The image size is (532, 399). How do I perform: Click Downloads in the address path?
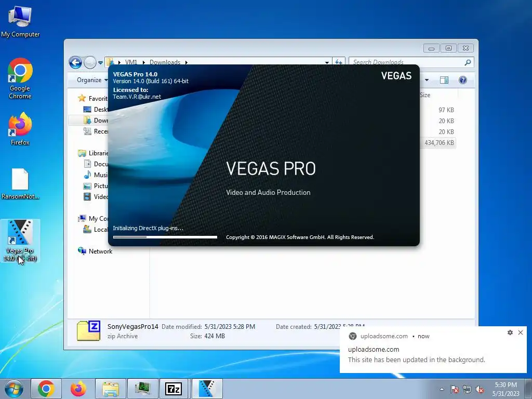click(165, 62)
